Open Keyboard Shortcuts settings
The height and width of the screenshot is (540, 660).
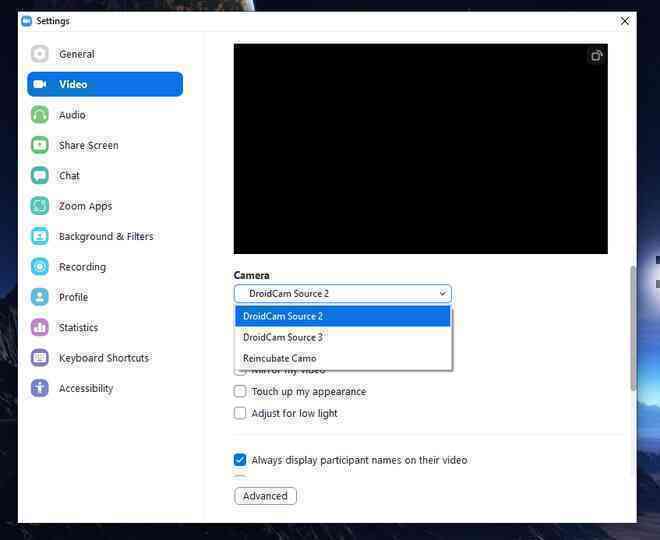pyautogui.click(x=105, y=358)
